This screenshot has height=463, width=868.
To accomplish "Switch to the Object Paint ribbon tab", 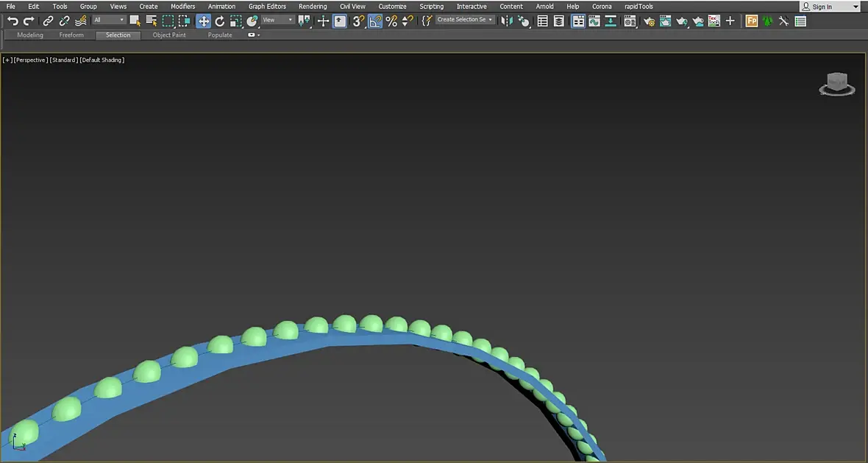I will click(168, 35).
